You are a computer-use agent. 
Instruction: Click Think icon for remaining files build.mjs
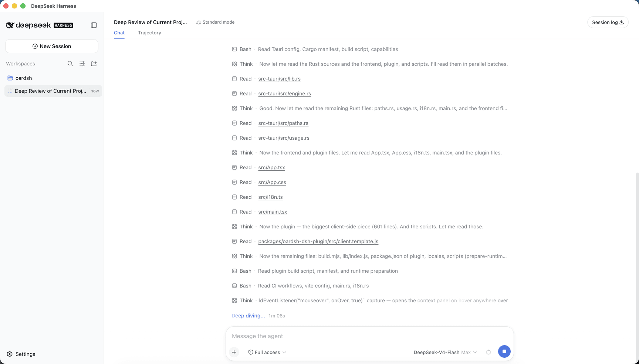click(234, 256)
